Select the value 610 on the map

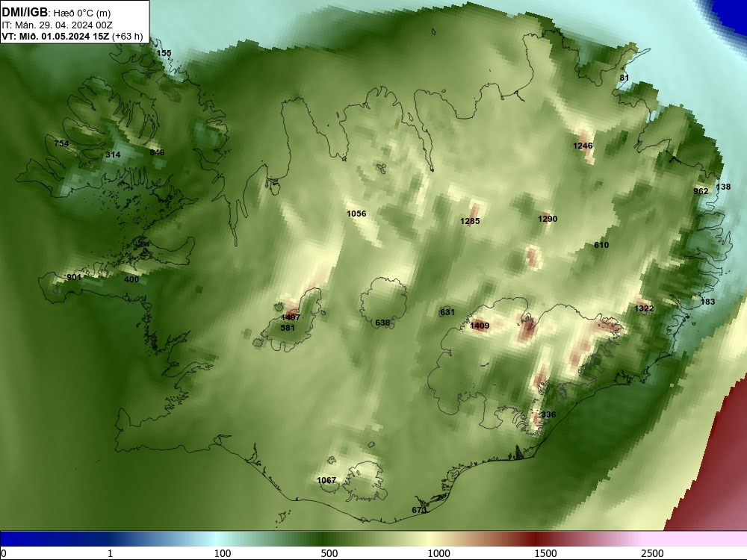click(601, 245)
